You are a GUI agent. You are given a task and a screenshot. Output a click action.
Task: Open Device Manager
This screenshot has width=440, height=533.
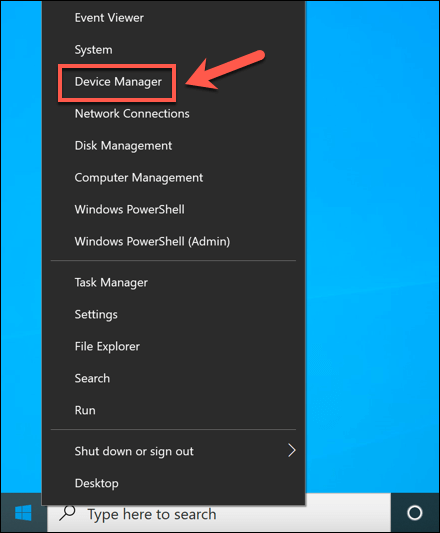[173, 82]
